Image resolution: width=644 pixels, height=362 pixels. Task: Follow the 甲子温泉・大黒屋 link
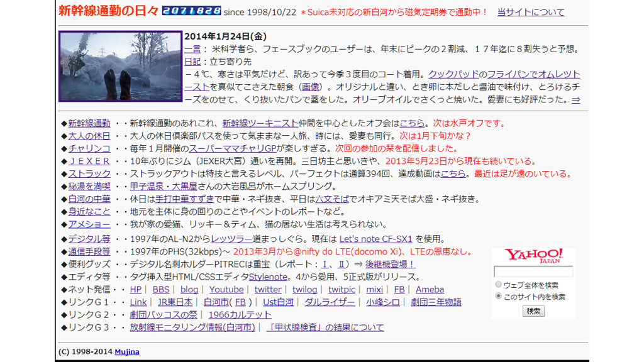coord(164,186)
